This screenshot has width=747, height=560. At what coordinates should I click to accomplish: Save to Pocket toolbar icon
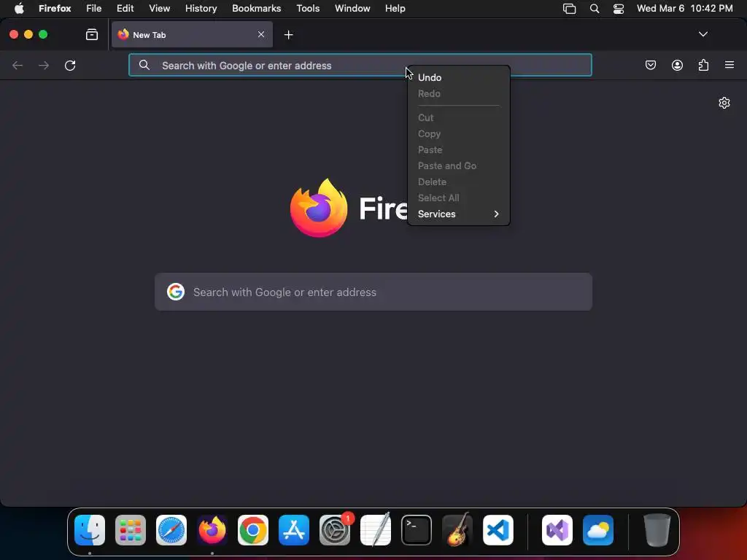[650, 65]
